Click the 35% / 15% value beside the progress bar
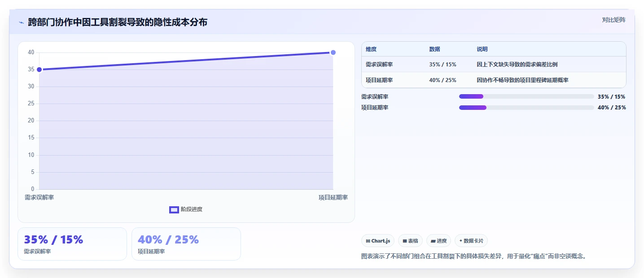This screenshot has width=644, height=278. click(611, 97)
